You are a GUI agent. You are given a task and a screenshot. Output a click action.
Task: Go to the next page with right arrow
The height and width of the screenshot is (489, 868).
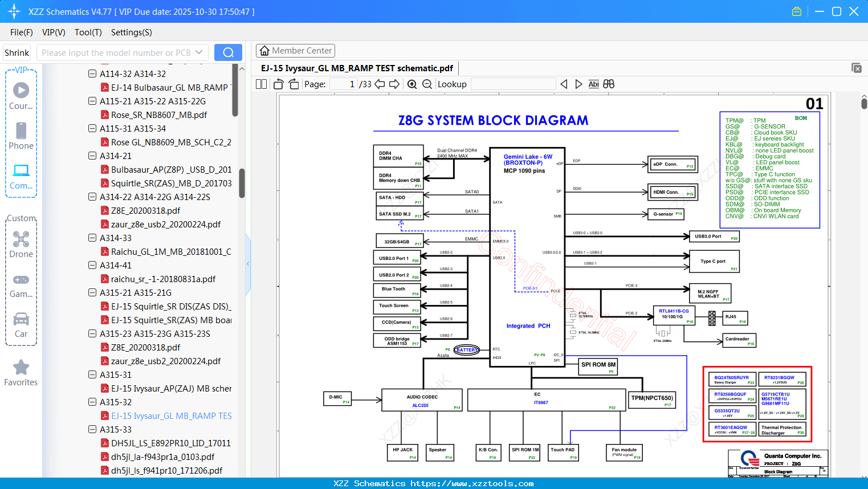(394, 84)
